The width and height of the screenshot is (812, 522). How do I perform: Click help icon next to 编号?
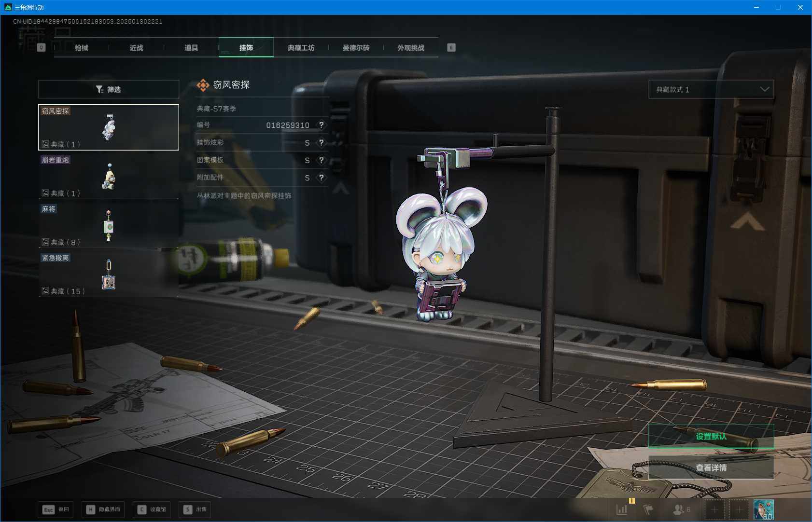click(x=322, y=125)
